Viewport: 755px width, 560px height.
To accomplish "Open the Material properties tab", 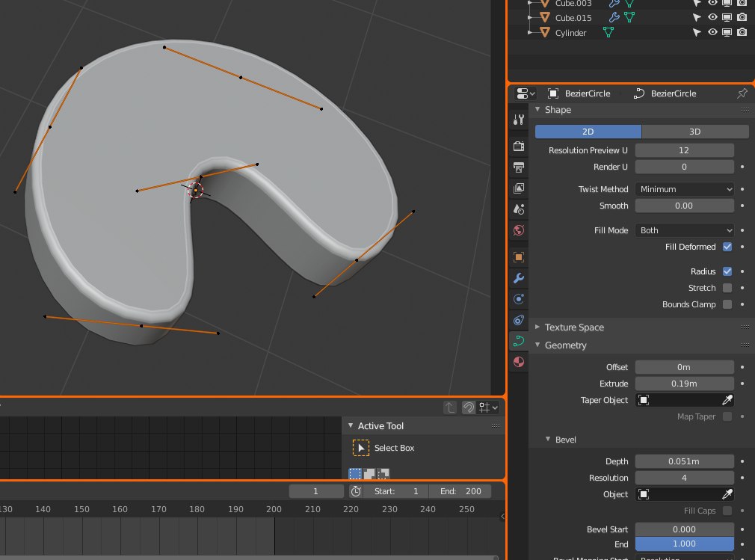I will coord(519,362).
